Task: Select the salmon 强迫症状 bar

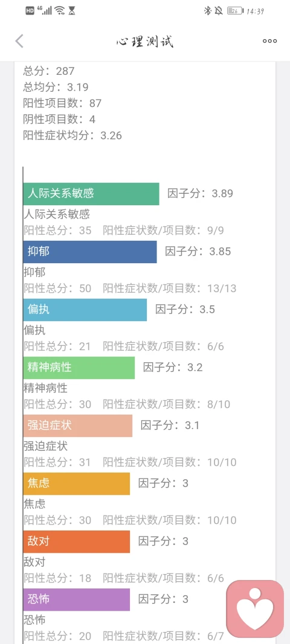Action: [78, 426]
